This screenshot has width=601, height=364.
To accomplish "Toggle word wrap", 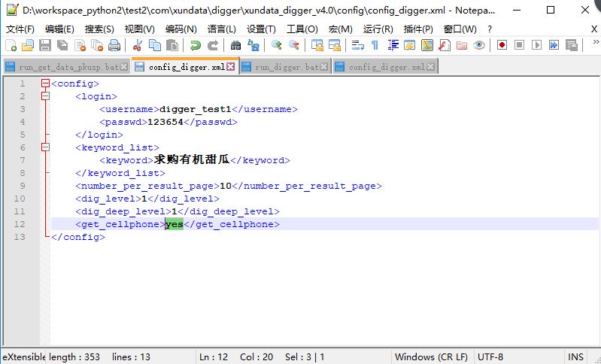I will 357,45.
